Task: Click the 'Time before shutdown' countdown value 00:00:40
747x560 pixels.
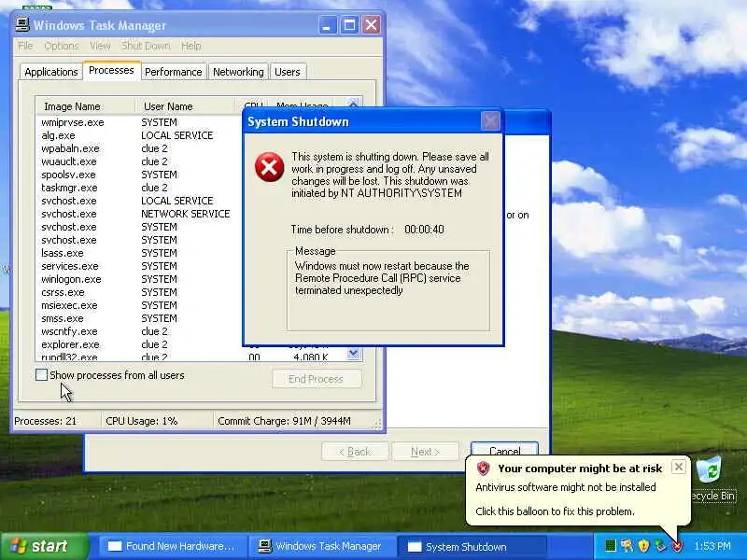Action: coord(424,230)
